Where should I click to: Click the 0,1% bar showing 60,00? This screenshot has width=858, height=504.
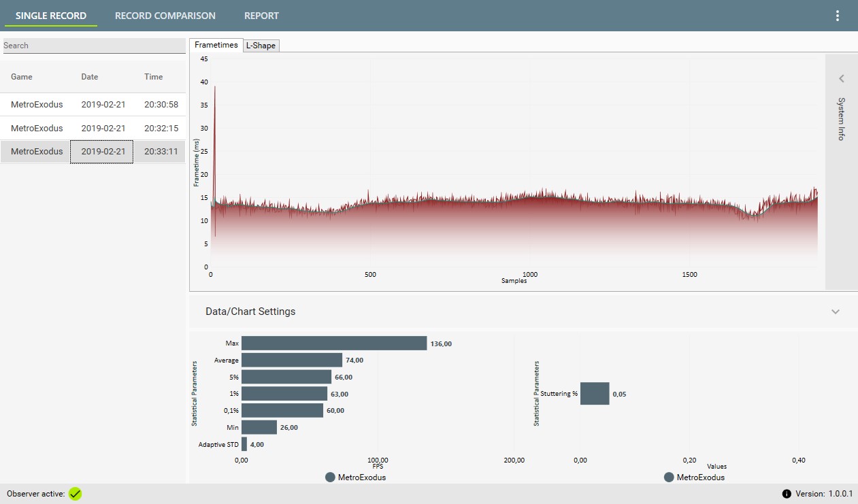click(x=282, y=410)
